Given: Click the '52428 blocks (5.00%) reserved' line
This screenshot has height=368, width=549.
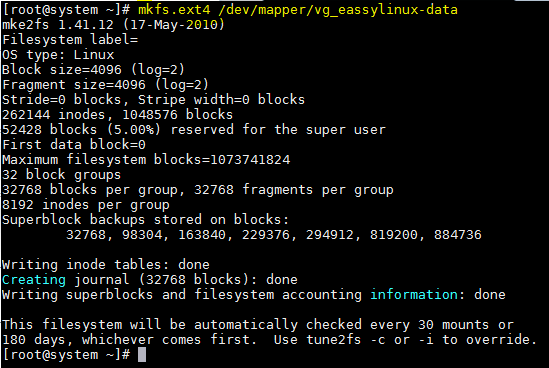Looking at the screenshot, I should point(194,130).
